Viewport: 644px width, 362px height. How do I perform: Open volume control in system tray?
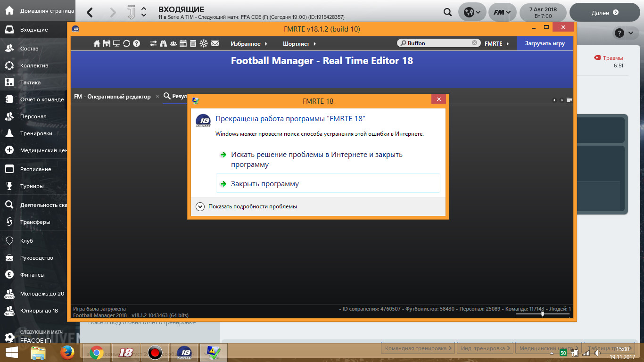[597, 353]
